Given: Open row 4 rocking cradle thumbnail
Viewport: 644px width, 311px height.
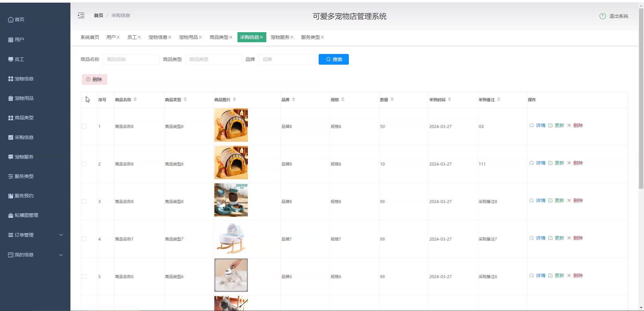Looking at the screenshot, I should pyautogui.click(x=231, y=238).
